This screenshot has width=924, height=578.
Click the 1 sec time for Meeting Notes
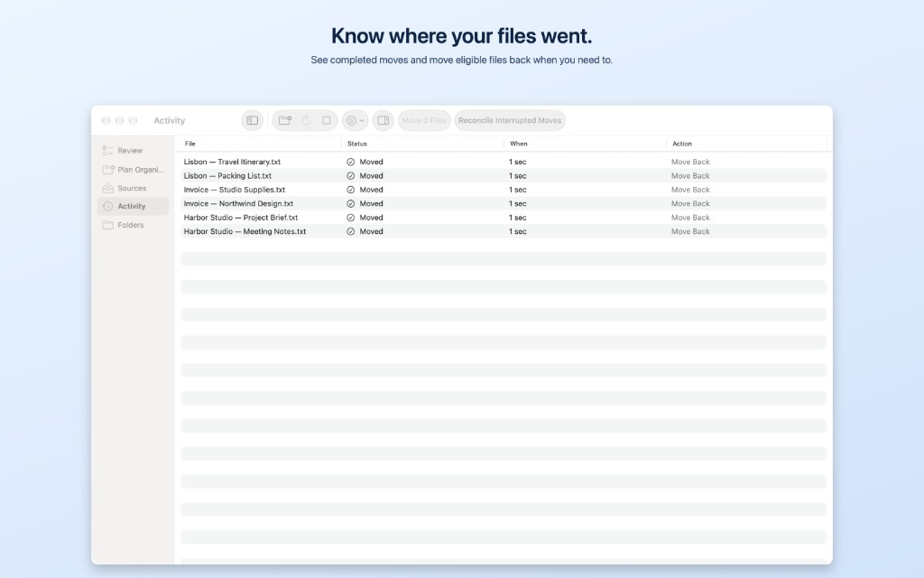click(517, 231)
